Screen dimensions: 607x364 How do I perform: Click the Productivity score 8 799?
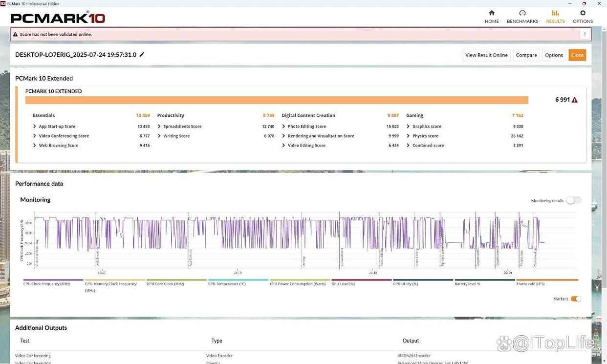pyautogui.click(x=269, y=116)
